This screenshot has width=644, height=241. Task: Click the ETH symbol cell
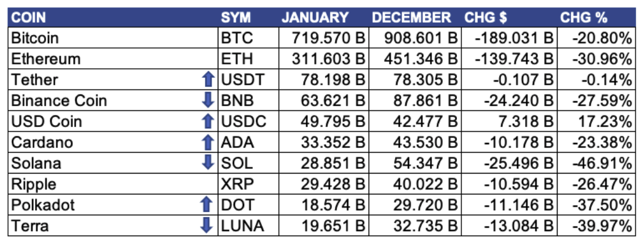pyautogui.click(x=248, y=59)
